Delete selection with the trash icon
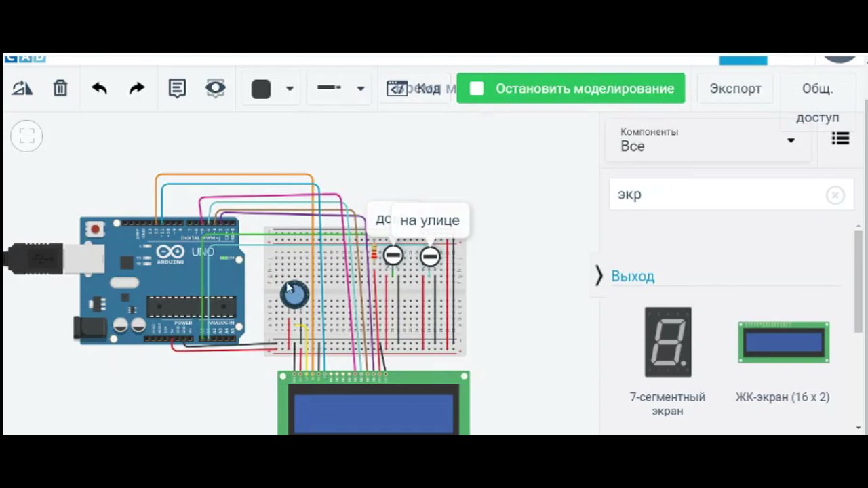The height and width of the screenshot is (488, 868). [x=60, y=88]
